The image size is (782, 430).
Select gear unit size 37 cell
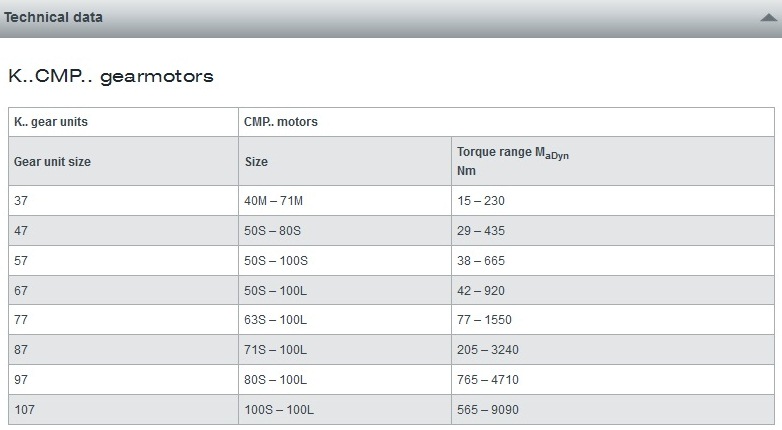pos(22,201)
